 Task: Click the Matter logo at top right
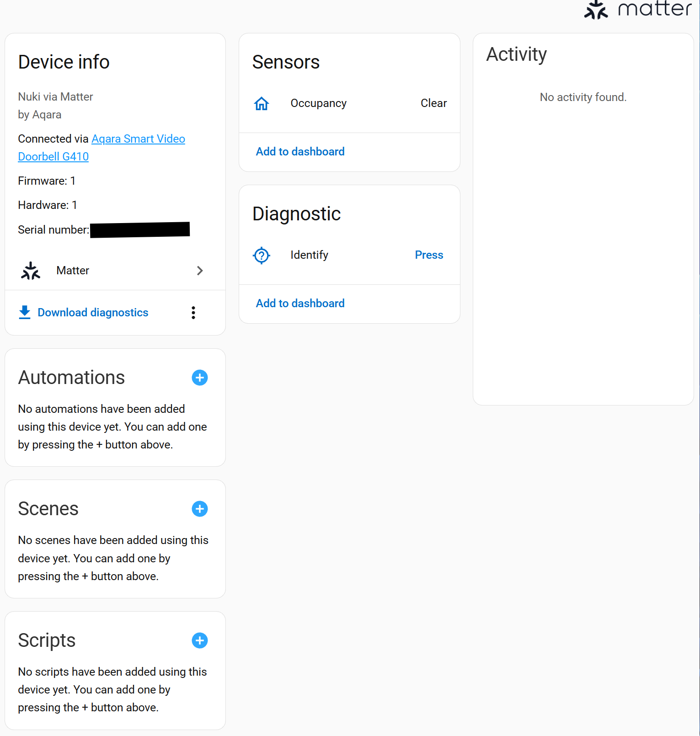637,10
